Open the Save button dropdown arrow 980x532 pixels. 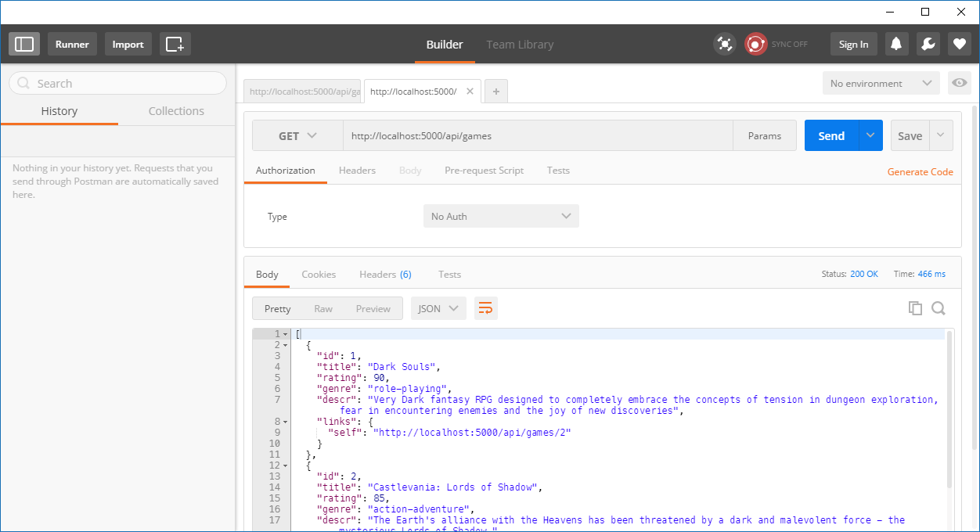pyautogui.click(x=941, y=135)
